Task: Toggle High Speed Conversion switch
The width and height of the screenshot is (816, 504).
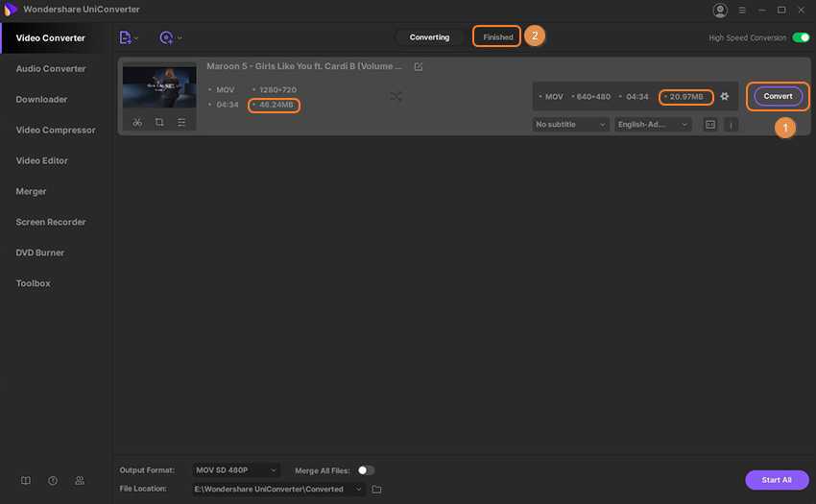Action: (801, 37)
